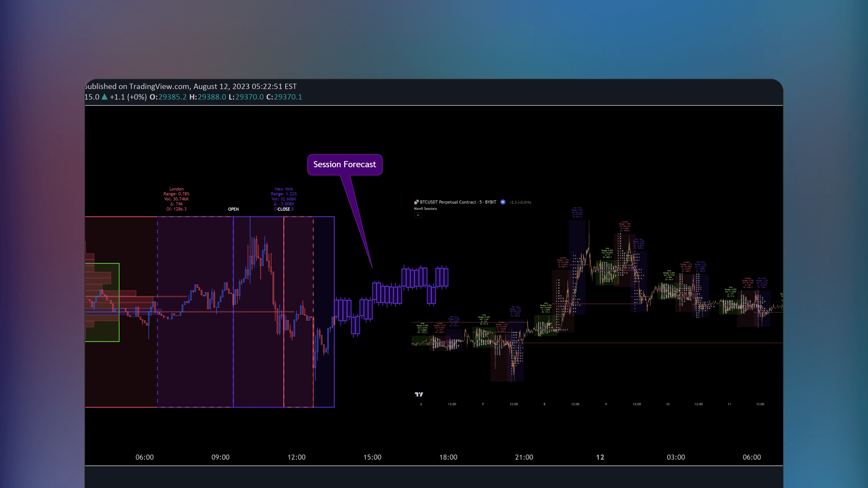Viewport: 868px width, 488px height.
Task: Toggle visibility of the Mxwll Sessions indicator
Action: 425,209
